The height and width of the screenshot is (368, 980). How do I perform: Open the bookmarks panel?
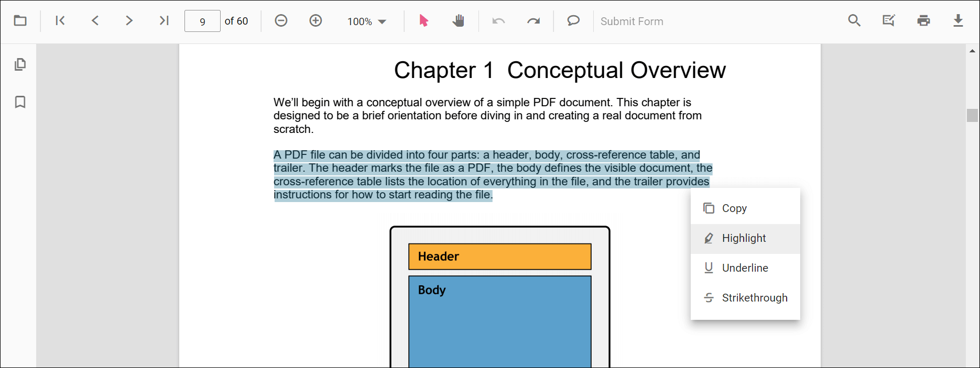20,102
